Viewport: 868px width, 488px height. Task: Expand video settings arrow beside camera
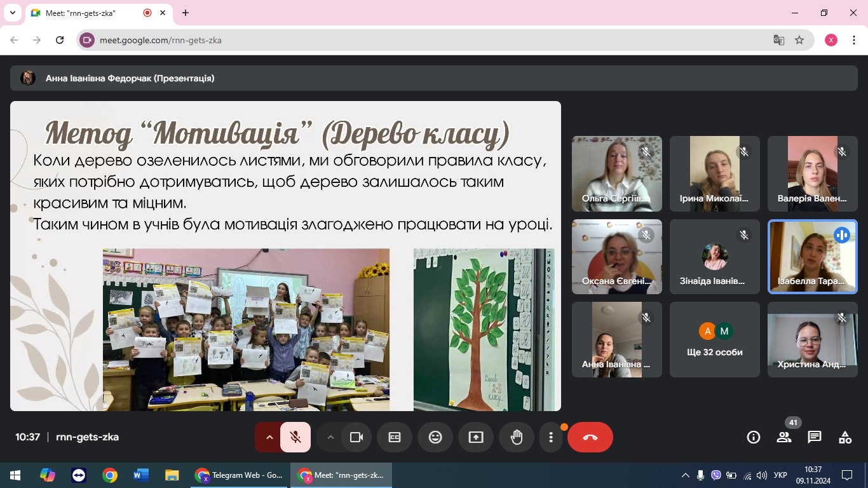pos(330,437)
